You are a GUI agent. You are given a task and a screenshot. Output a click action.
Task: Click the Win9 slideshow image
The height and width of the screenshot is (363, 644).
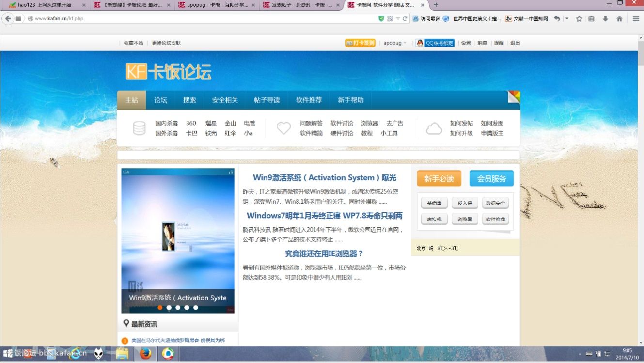pos(178,241)
